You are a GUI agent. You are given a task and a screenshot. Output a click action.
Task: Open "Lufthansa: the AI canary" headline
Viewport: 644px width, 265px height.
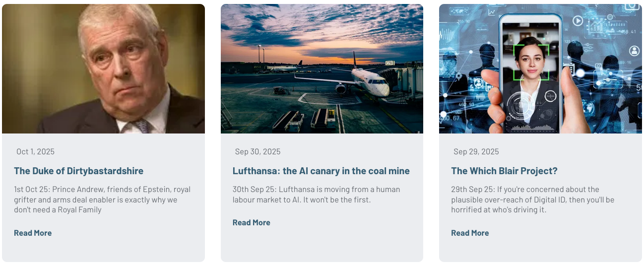click(x=321, y=171)
